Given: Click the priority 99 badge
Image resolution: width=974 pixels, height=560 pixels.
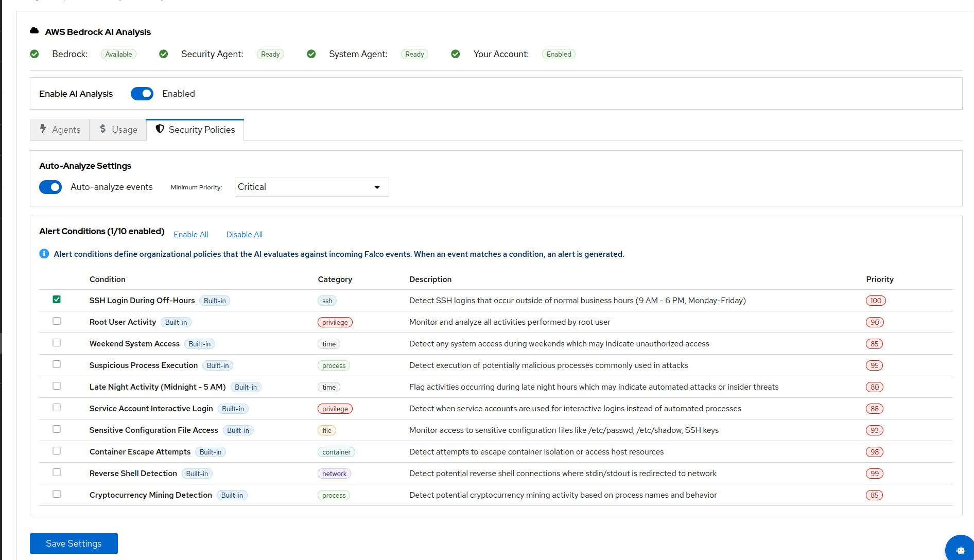Looking at the screenshot, I should (875, 474).
